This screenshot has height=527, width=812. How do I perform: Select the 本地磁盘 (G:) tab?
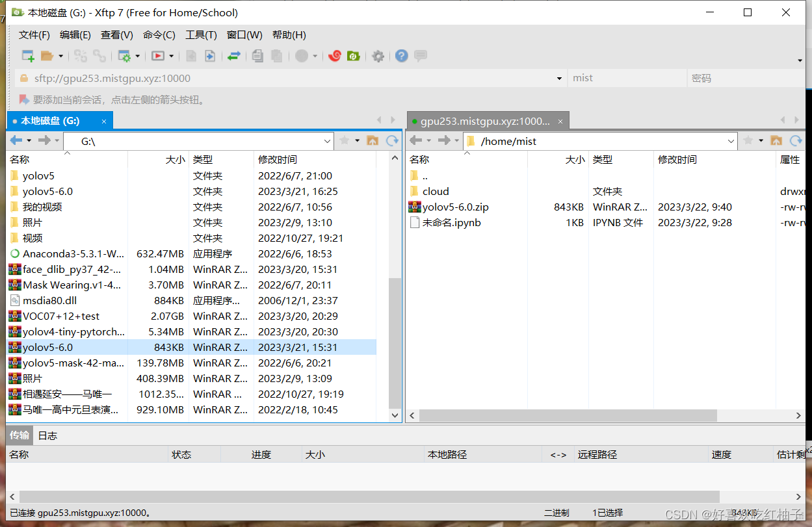[x=60, y=121]
